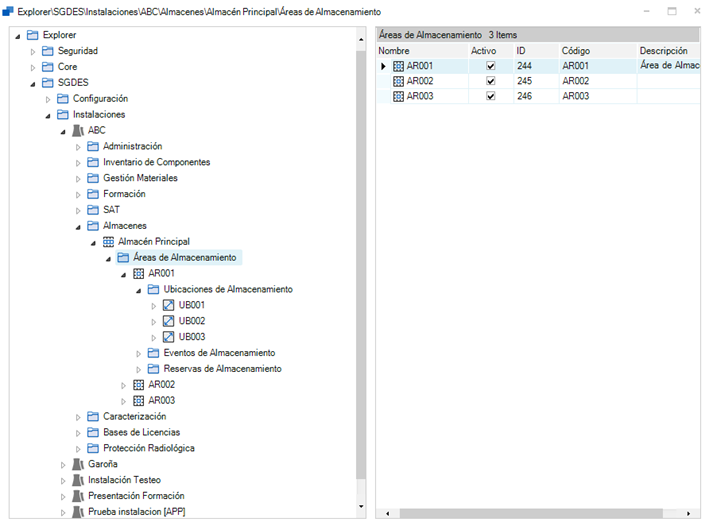Click the UB001 location icon in tree

[168, 306]
